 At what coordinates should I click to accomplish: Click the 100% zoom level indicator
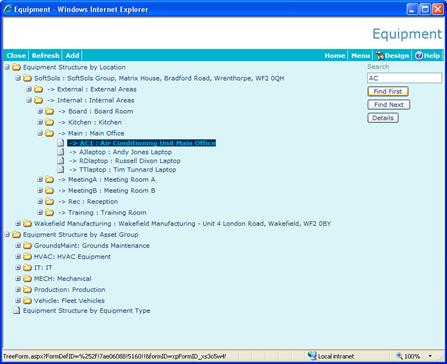coord(413,356)
